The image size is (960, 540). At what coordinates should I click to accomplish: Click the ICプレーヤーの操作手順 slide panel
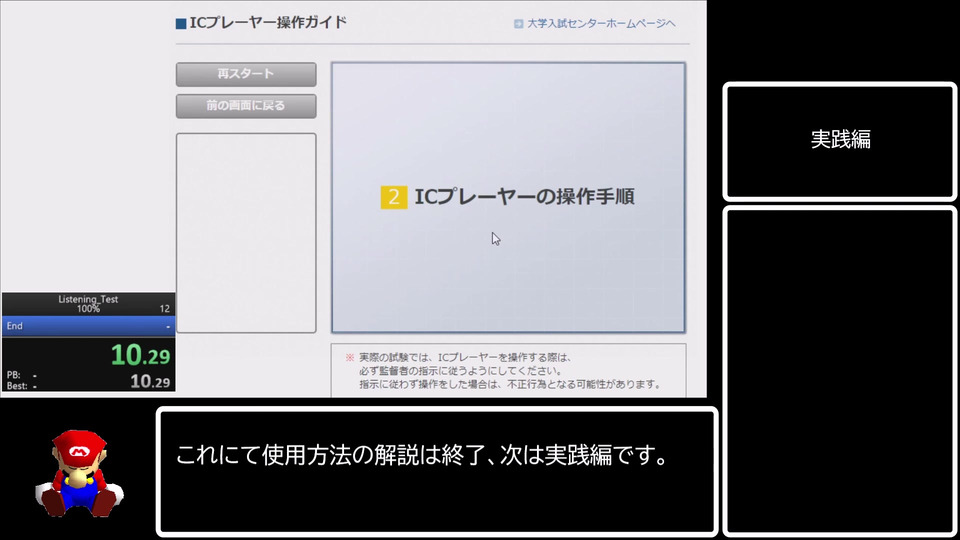508,197
